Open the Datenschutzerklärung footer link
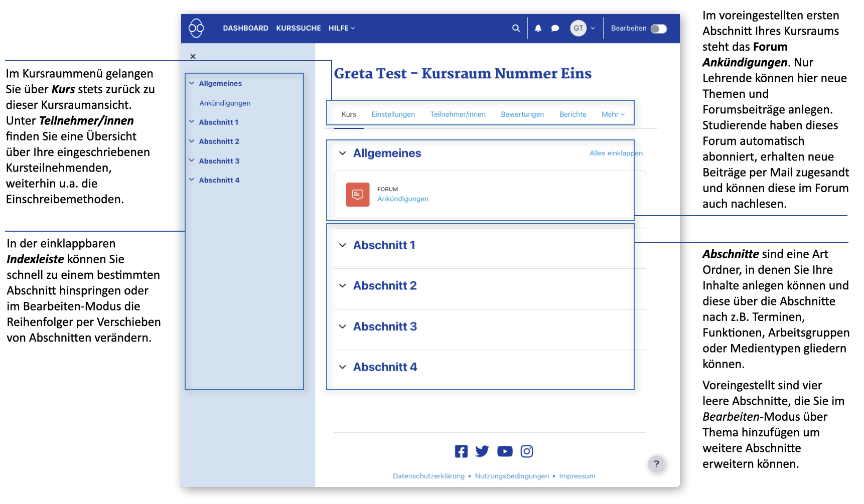 coord(428,476)
